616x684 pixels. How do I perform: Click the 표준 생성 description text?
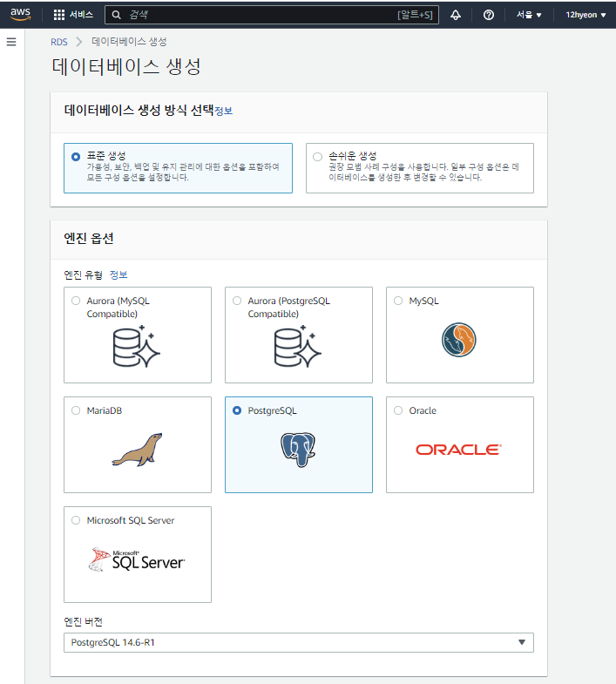point(183,172)
